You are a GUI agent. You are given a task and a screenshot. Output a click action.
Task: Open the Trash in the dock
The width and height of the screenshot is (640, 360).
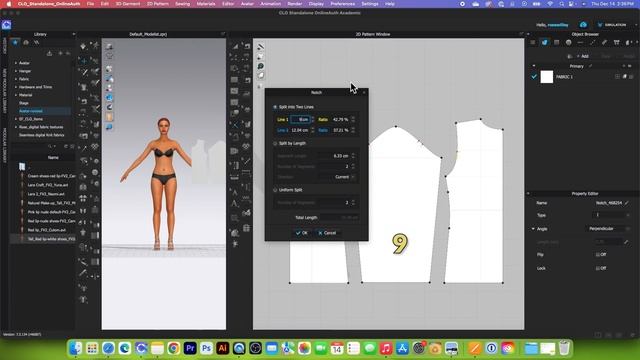pyautogui.click(x=564, y=348)
